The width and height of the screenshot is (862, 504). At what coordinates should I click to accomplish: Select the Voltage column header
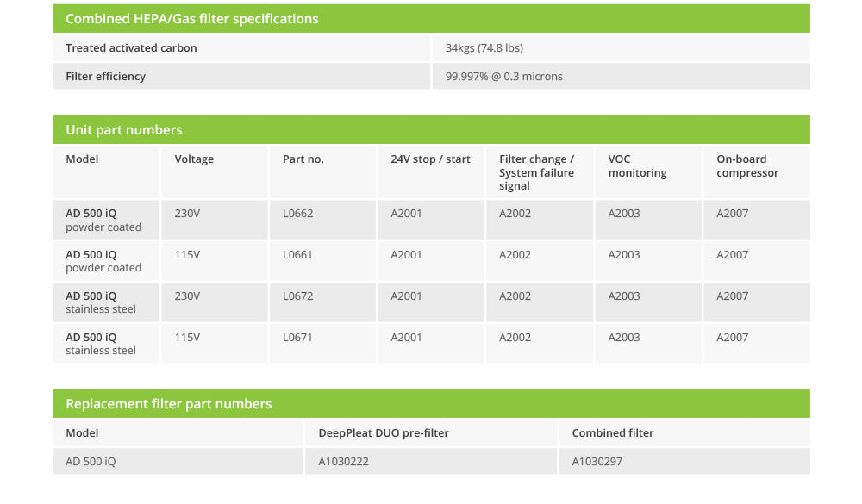point(194,159)
